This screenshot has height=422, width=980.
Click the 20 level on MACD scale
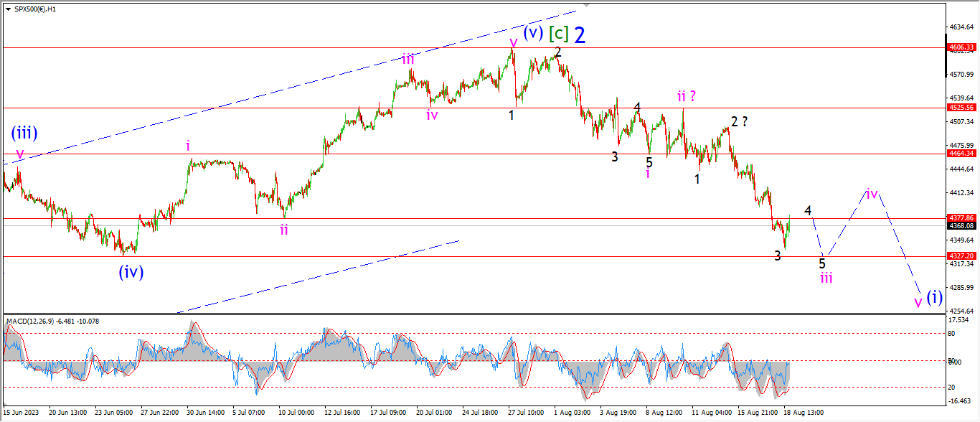point(953,388)
